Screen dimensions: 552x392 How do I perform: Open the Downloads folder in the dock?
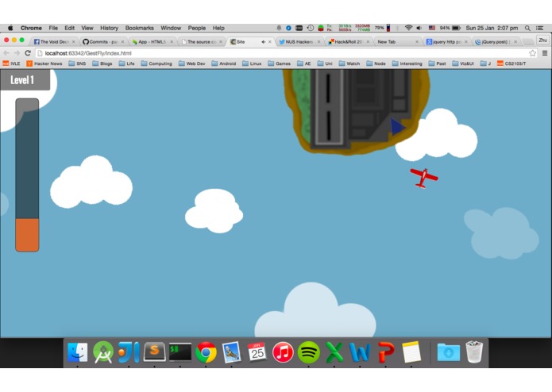click(449, 352)
